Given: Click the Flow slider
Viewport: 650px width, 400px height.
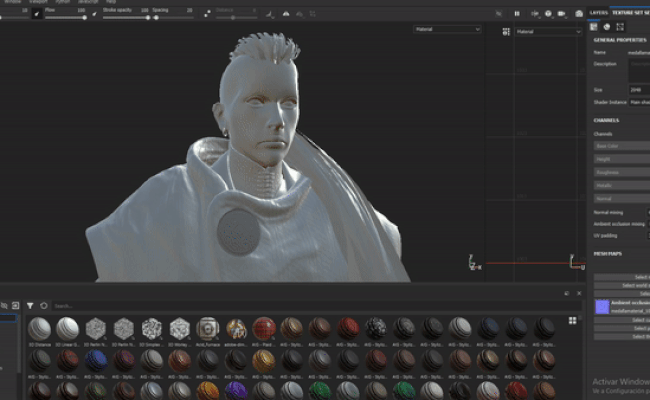Looking at the screenshot, I should pos(65,18).
